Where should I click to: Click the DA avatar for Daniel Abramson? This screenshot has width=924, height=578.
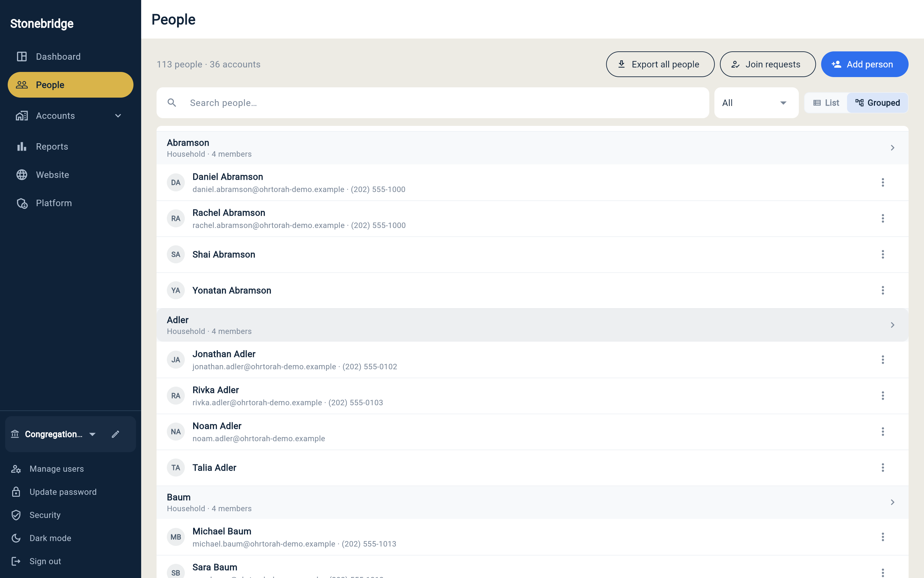coord(175,183)
